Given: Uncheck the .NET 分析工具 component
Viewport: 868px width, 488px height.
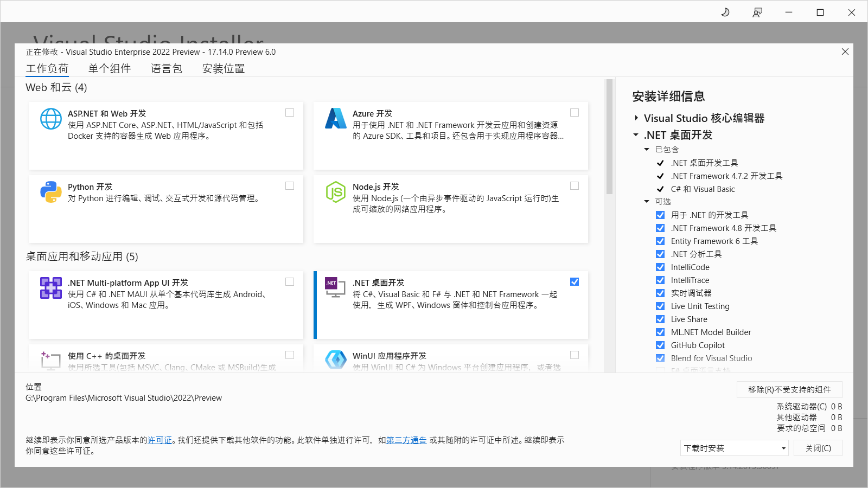Looking at the screenshot, I should [x=660, y=254].
